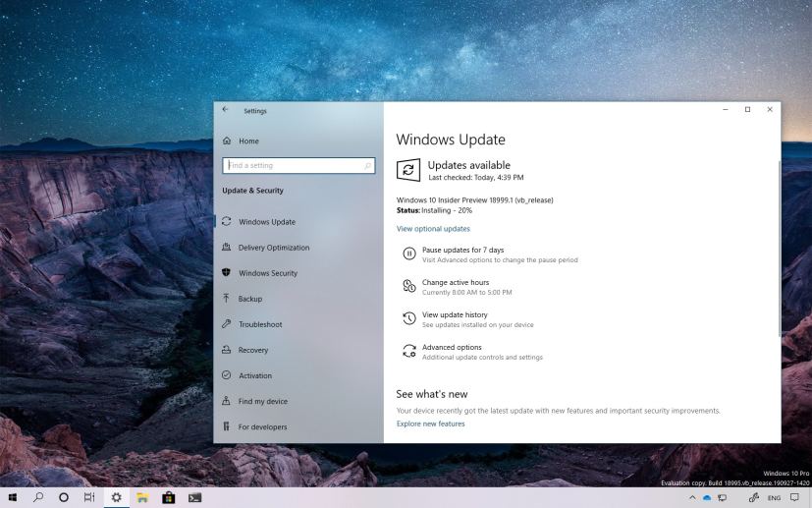This screenshot has height=508, width=812.
Task: Click the Last checked: Today, 4:39 PM text
Action: tap(476, 177)
